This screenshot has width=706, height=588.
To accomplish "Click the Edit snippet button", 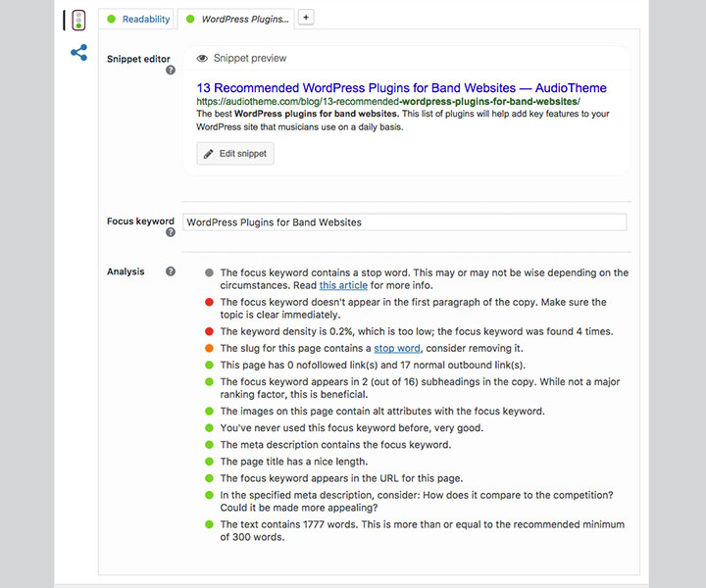I will click(235, 154).
